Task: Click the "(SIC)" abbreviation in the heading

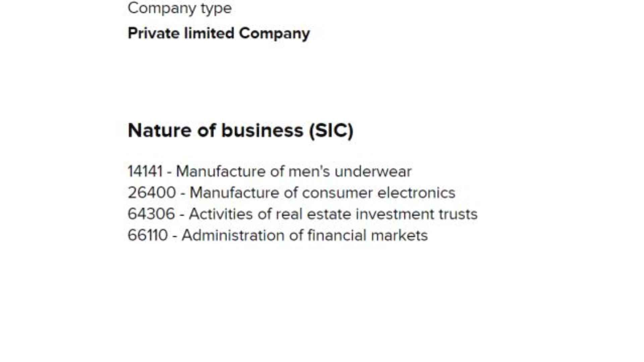Action: [x=331, y=131]
